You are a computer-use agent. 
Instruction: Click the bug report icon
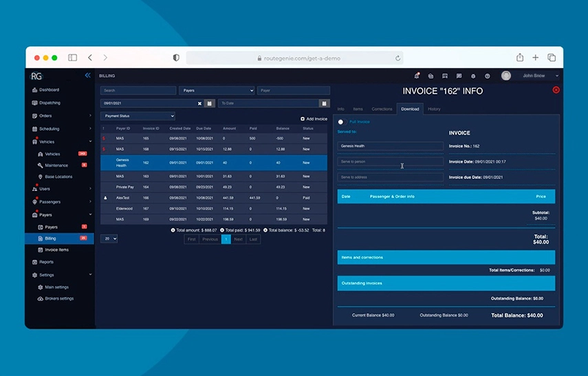click(x=473, y=76)
